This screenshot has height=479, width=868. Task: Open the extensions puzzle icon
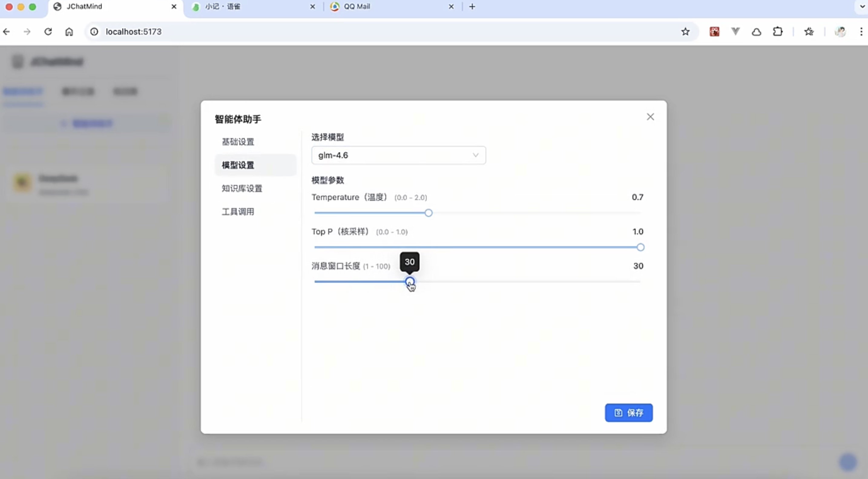pos(778,32)
